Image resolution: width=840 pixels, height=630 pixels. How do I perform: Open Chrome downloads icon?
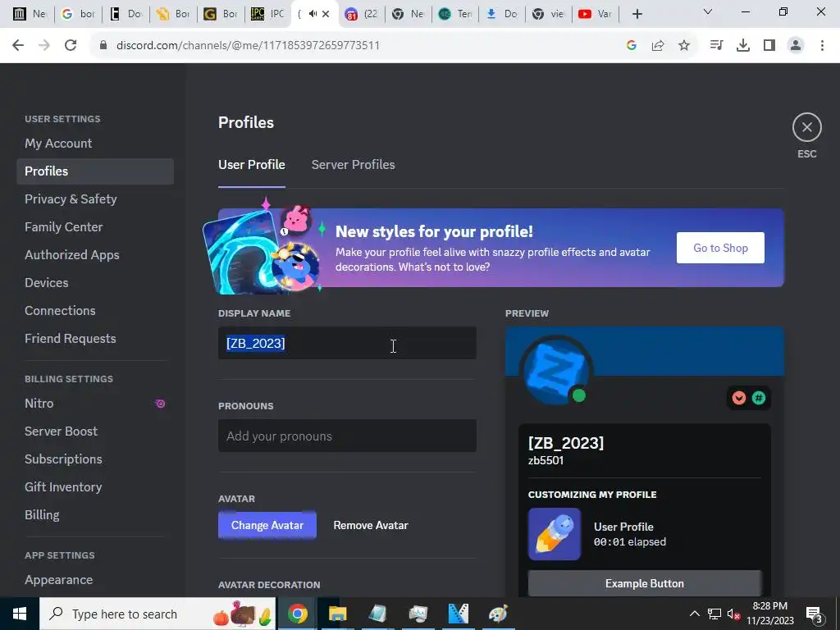pos(743,46)
